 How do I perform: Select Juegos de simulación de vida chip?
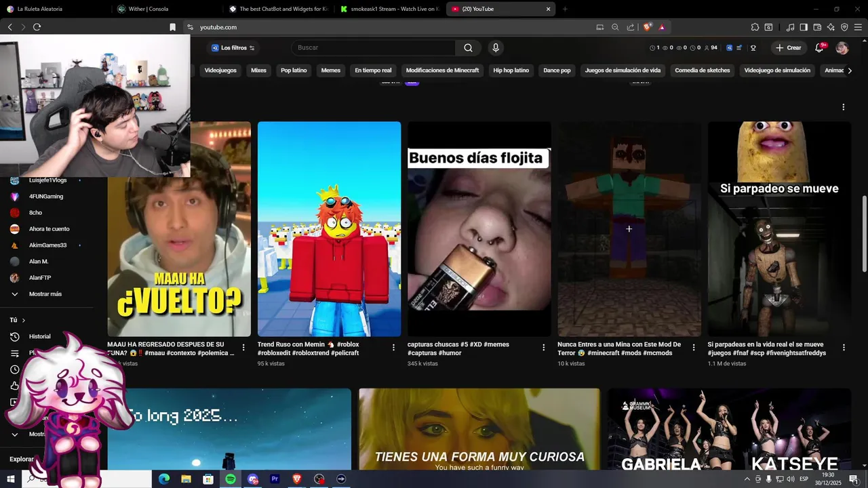(623, 70)
